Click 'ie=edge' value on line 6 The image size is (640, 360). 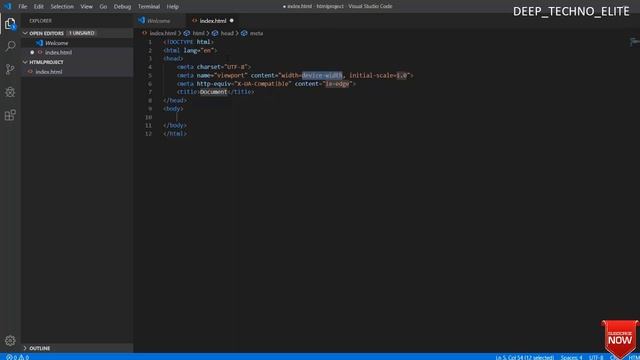coord(338,84)
